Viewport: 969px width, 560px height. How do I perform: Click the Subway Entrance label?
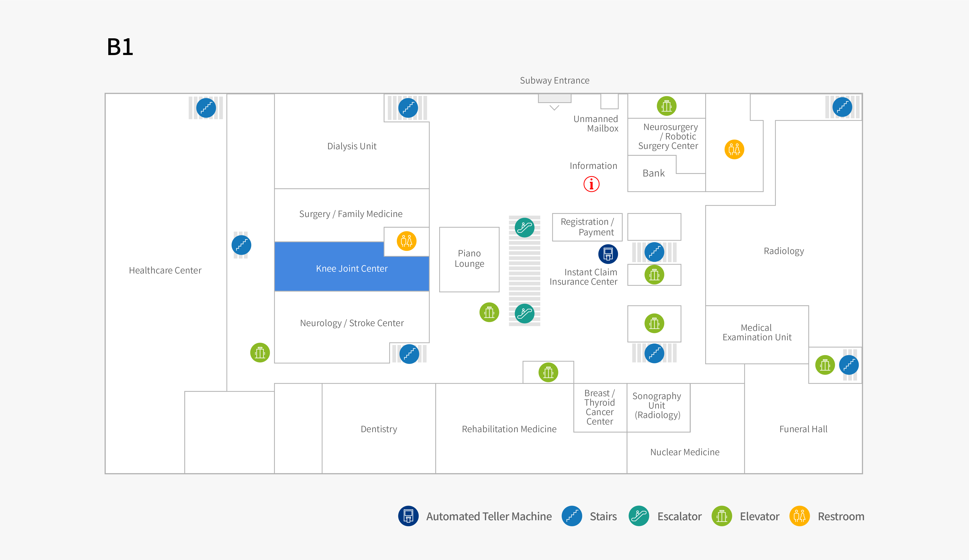pos(554,81)
